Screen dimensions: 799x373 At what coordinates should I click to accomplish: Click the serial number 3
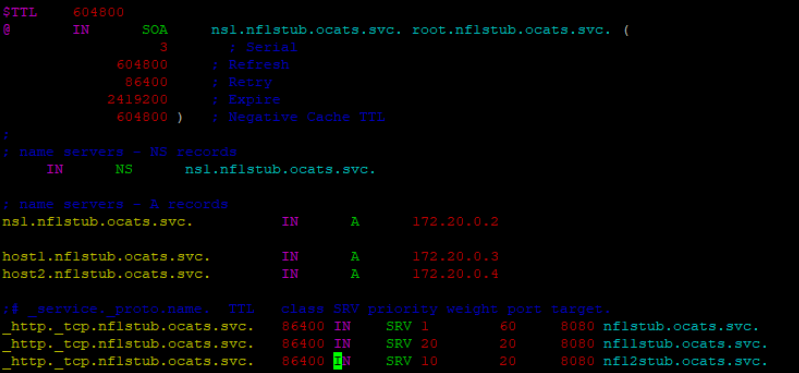coord(164,47)
